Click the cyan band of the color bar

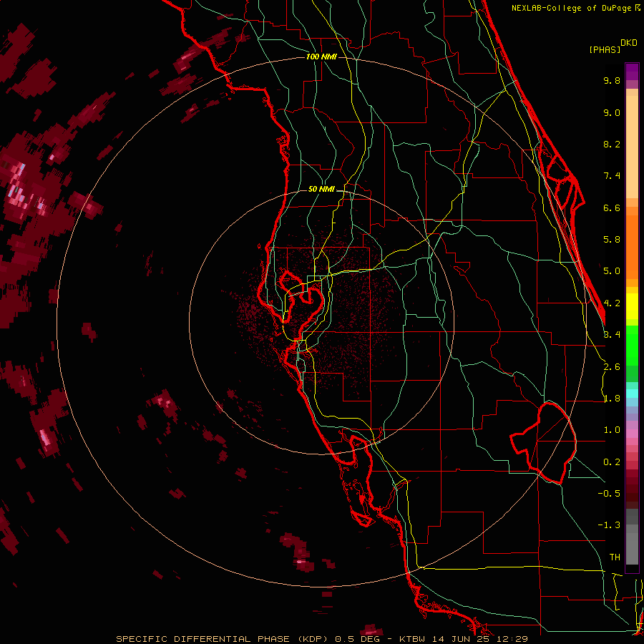(x=632, y=394)
